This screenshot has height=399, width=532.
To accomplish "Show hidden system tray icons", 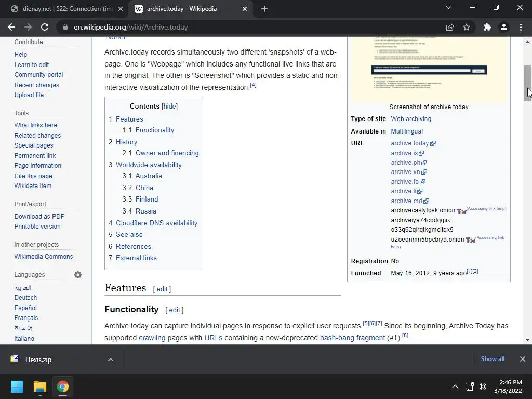I will tap(455, 387).
